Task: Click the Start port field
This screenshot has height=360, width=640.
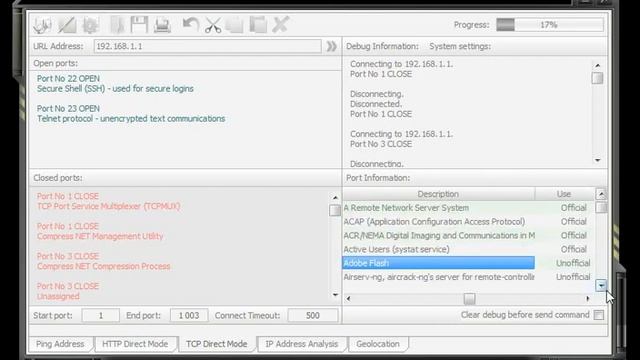Action: point(100,316)
